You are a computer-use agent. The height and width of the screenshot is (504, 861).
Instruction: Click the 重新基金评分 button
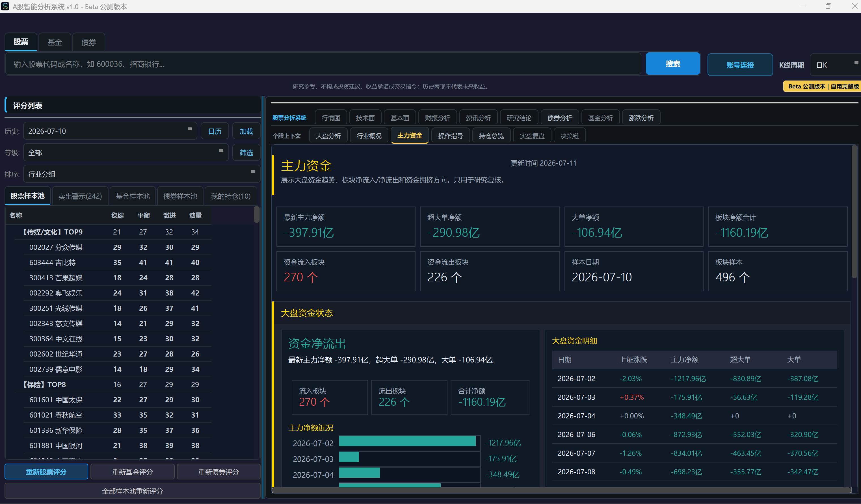(133, 472)
